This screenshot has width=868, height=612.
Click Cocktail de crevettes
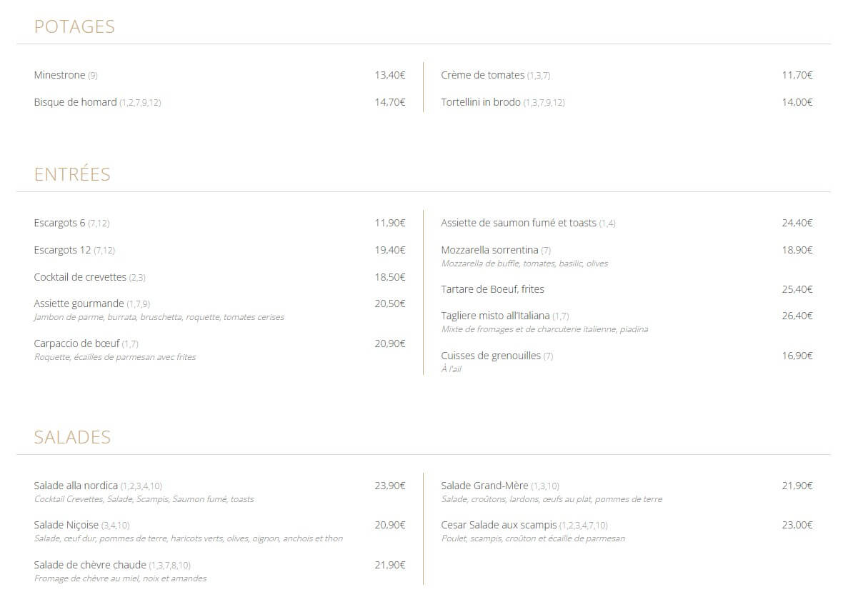(x=80, y=277)
